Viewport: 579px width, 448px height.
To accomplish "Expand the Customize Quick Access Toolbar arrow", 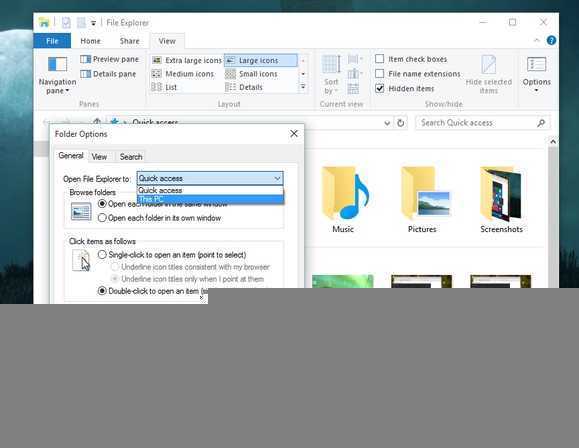I will [93, 23].
